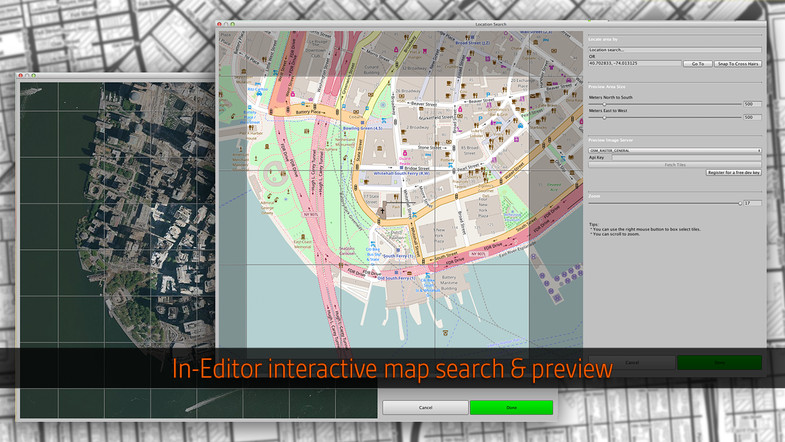Open the OSM_RASTER_GENERAL image server dropdown
The width and height of the screenshot is (785, 442).
(x=674, y=150)
